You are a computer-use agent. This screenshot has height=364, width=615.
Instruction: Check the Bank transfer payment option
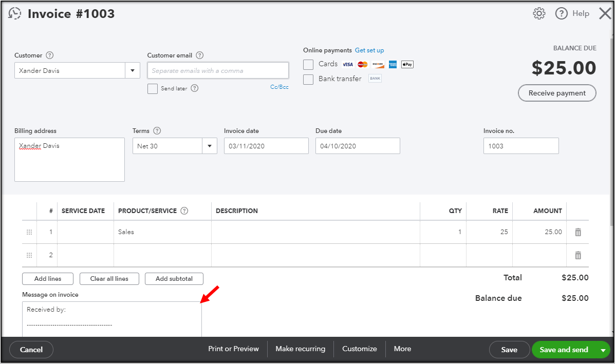[308, 80]
